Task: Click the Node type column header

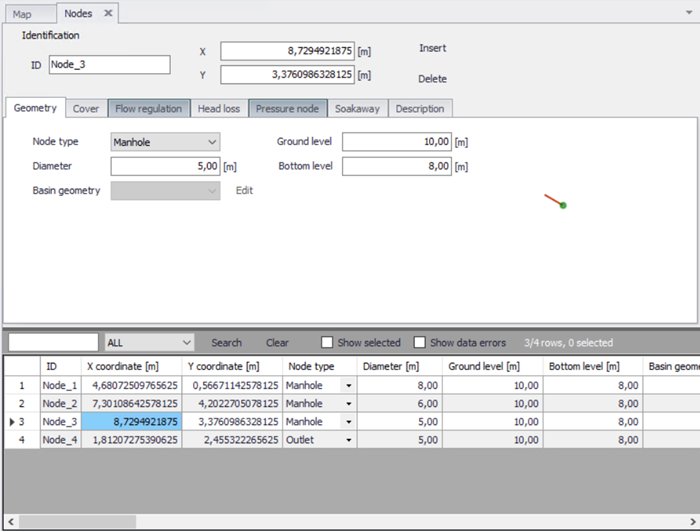Action: click(x=320, y=366)
